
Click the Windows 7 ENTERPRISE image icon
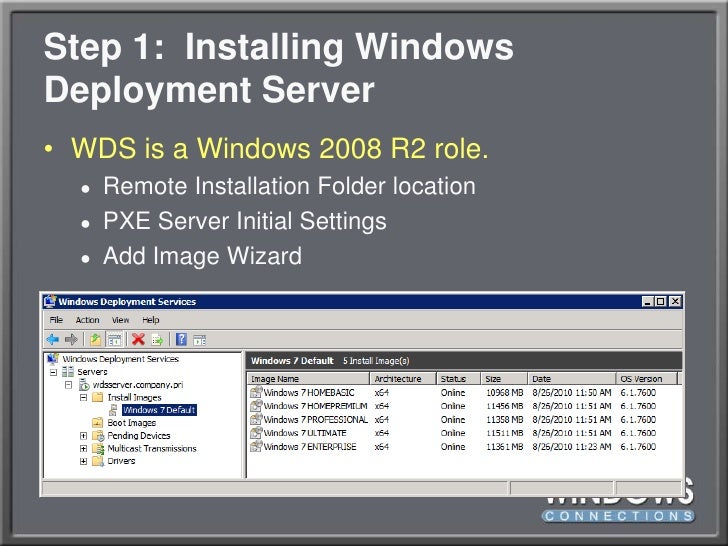tap(256, 446)
